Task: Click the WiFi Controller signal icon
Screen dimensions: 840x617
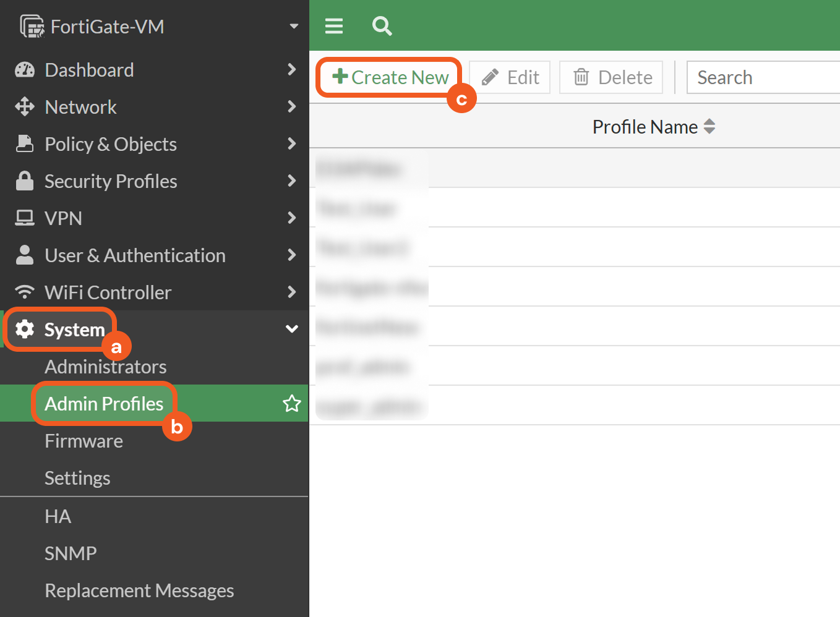Action: tap(25, 292)
